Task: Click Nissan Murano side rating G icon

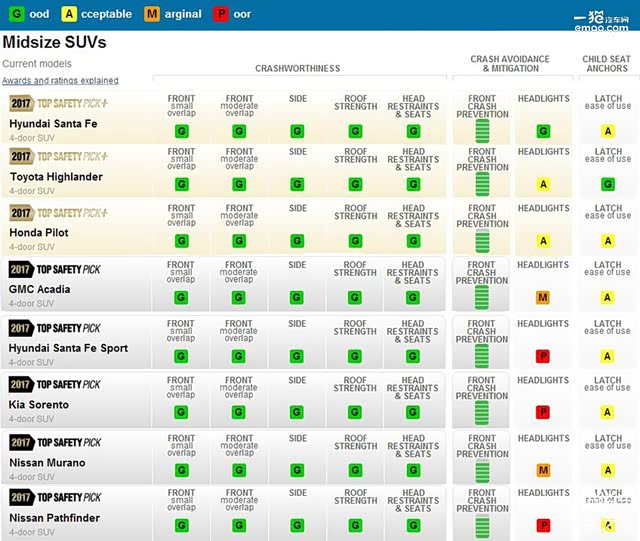Action: tap(297, 470)
